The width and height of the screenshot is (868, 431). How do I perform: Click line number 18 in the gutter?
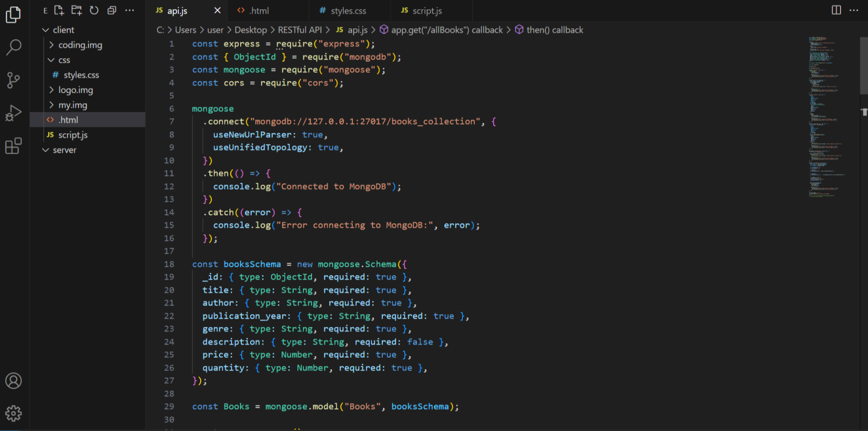(x=169, y=264)
